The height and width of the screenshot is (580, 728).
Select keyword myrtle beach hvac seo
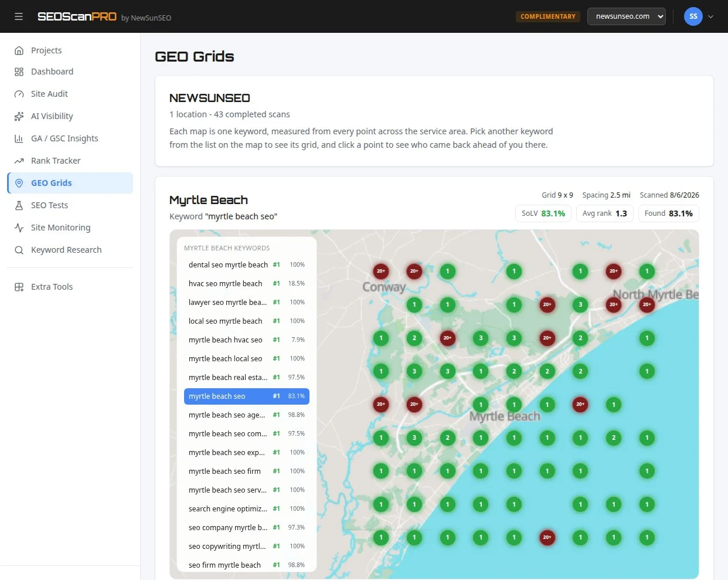click(247, 340)
